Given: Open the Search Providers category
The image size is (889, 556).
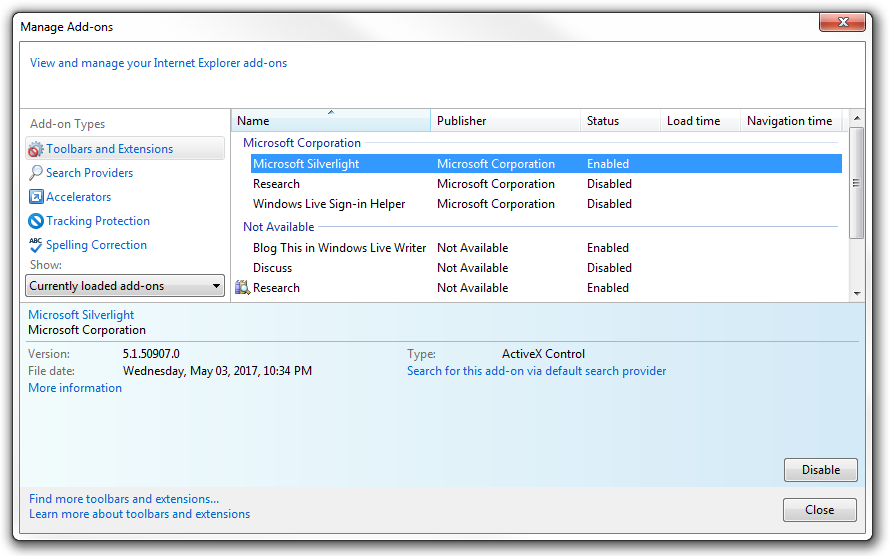Looking at the screenshot, I should pos(90,173).
